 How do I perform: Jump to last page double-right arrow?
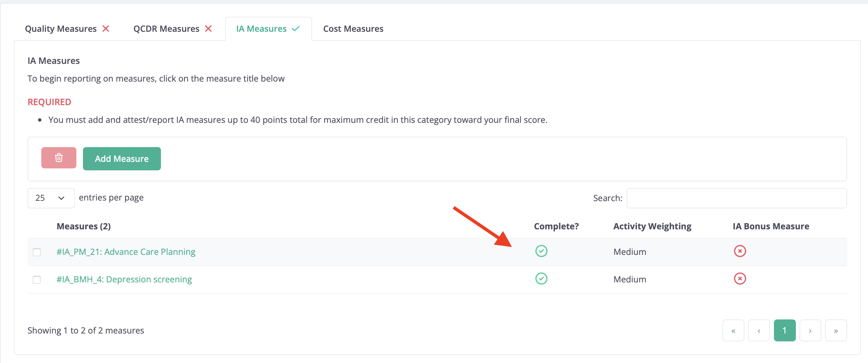click(x=836, y=330)
